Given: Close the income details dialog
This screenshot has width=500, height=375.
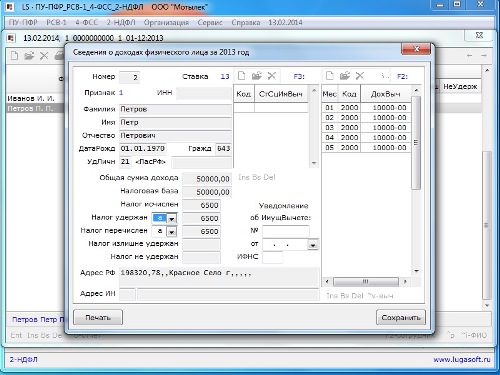Looking at the screenshot, I should click(416, 49).
